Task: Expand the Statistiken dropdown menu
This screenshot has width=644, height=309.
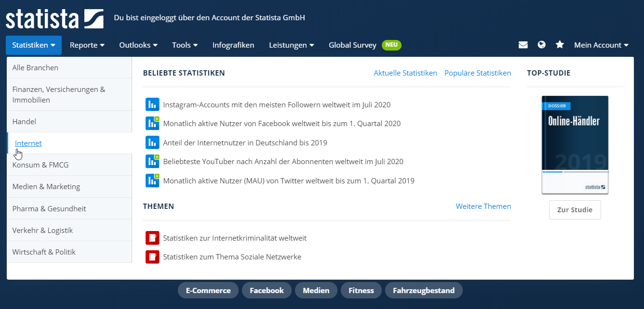Action: pyautogui.click(x=34, y=45)
